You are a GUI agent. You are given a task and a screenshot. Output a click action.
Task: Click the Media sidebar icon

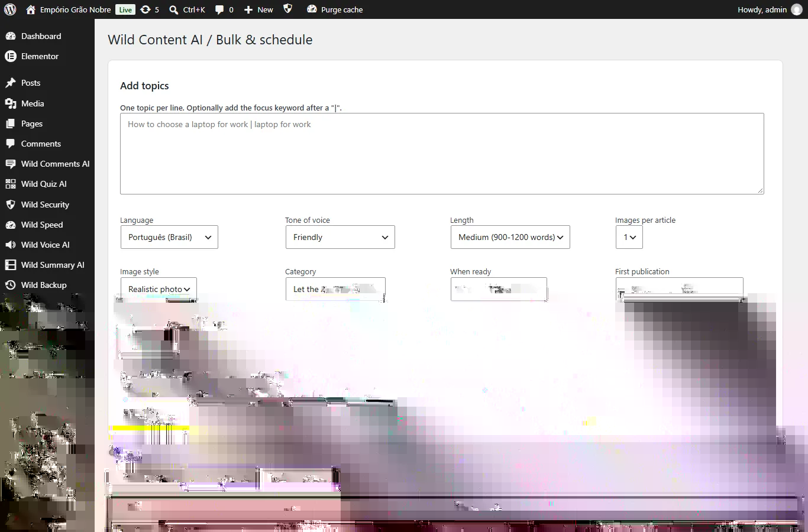[10, 103]
